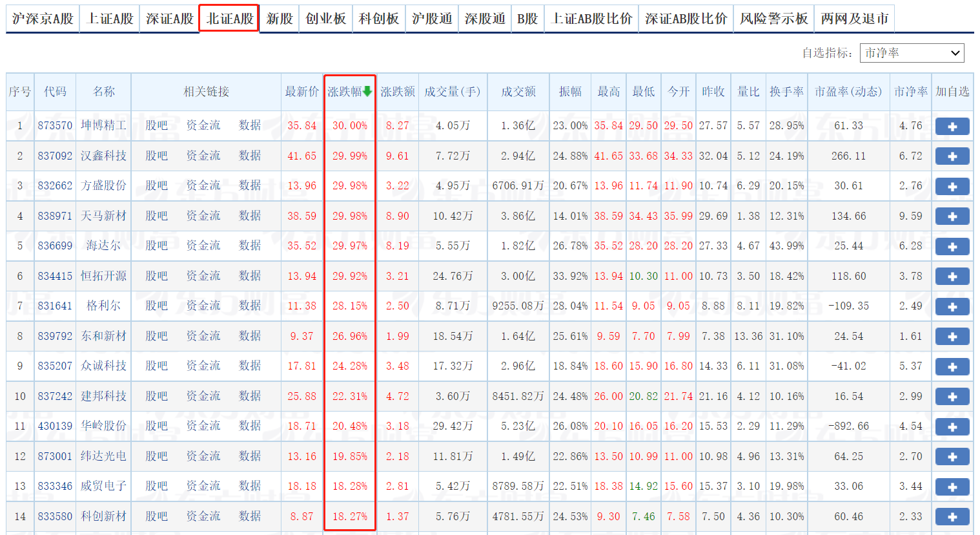Click the 9255.08万 turnover amount for 格利尔
Image resolution: width=980 pixels, height=535 pixels.
pyautogui.click(x=518, y=306)
